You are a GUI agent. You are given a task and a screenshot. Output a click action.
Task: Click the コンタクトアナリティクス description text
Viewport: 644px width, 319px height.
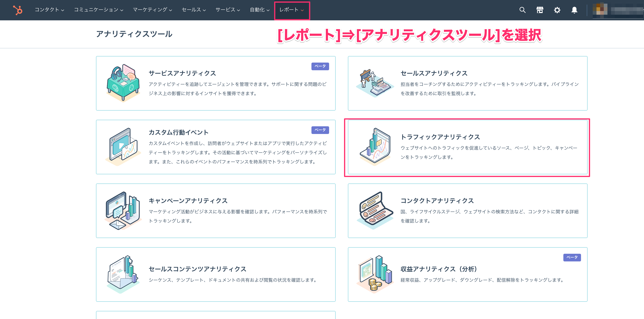(x=489, y=216)
